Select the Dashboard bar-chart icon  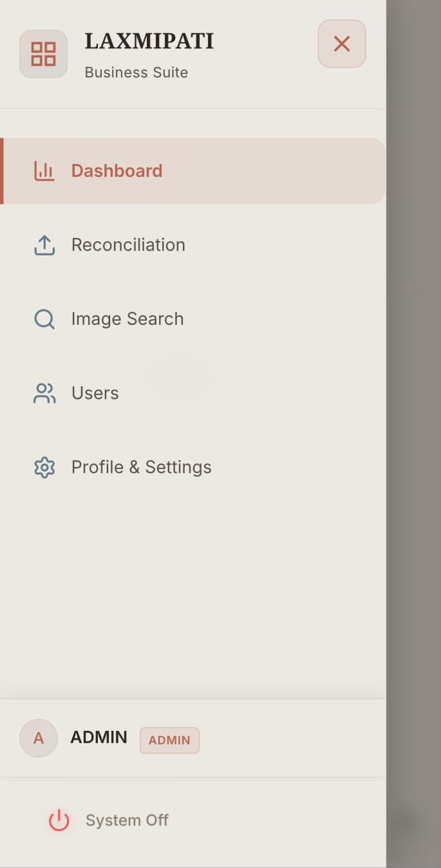pos(44,171)
